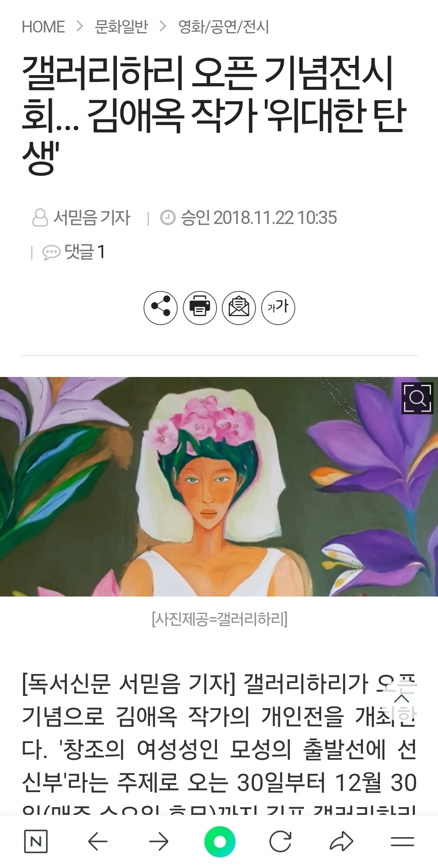Viewport: 438px width, 868px height.
Task: Tap the bride painting image
Action: [x=219, y=487]
